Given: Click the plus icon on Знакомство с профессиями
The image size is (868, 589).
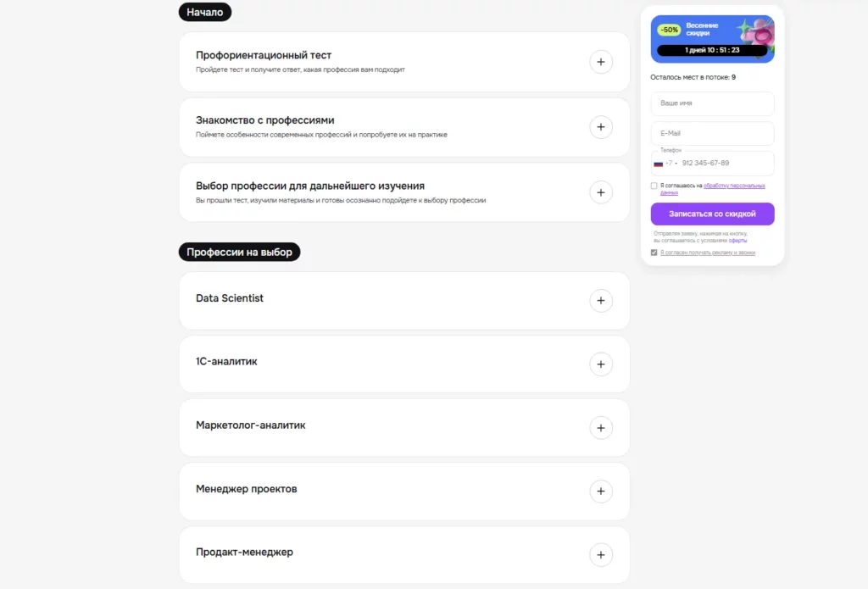Looking at the screenshot, I should [601, 126].
